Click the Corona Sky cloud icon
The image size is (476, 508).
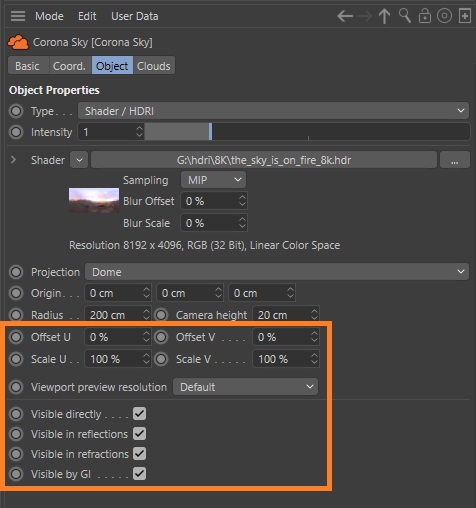tap(18, 42)
